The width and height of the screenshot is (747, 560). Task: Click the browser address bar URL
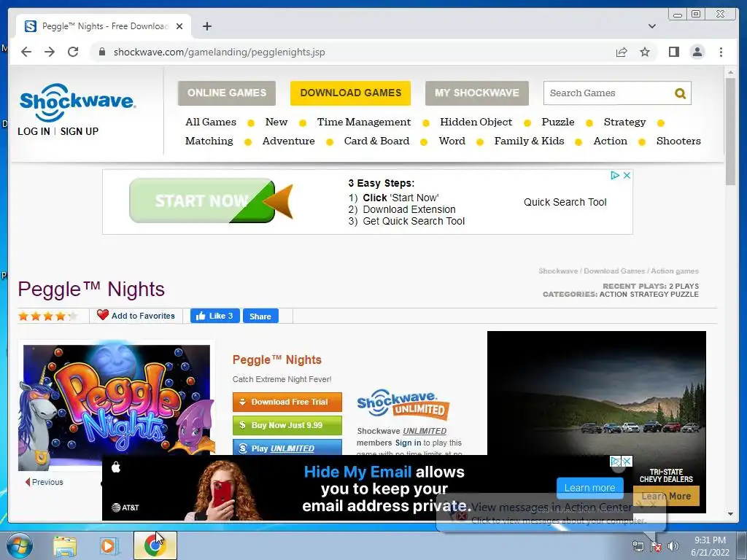pos(219,52)
